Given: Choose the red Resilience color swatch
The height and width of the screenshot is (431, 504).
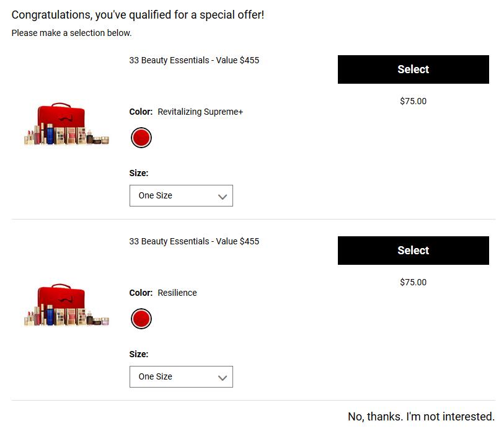Looking at the screenshot, I should tap(141, 319).
